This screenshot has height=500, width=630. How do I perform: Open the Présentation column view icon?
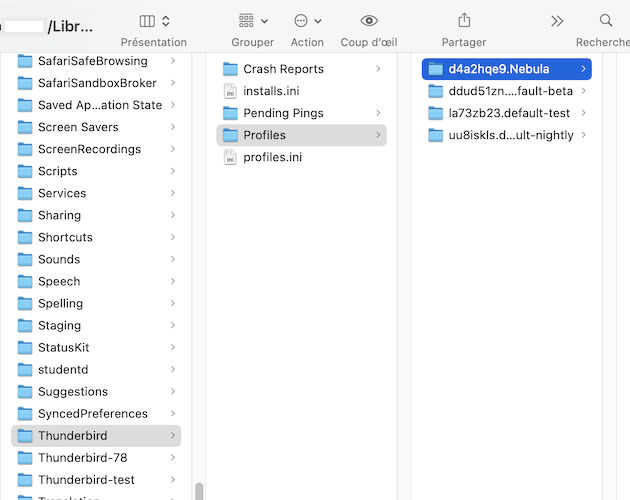[x=147, y=21]
